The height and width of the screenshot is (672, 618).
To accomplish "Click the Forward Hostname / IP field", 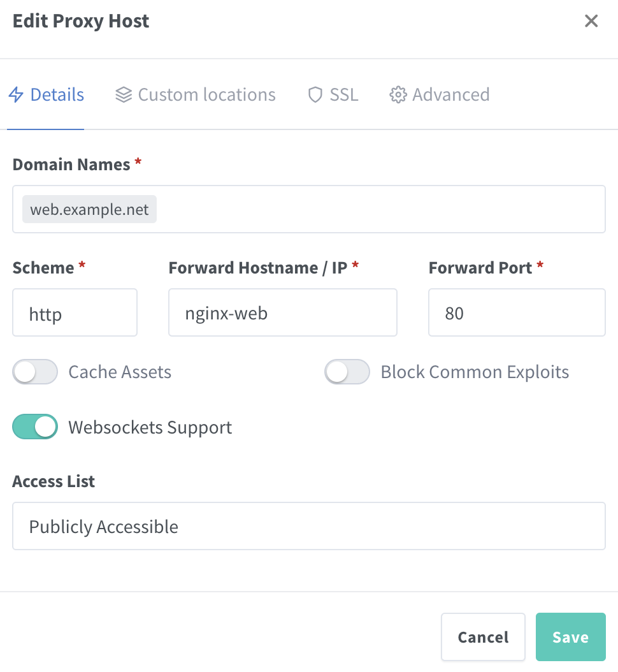I will 282,312.
